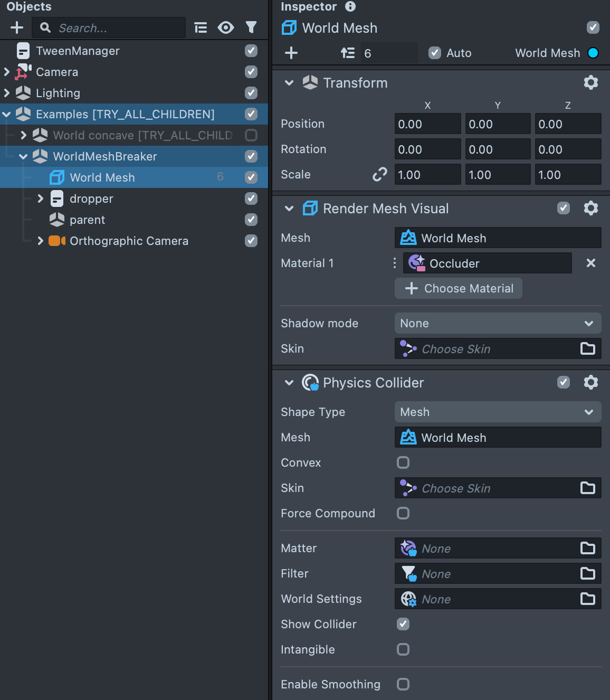Open the Transform gear settings

coord(590,82)
